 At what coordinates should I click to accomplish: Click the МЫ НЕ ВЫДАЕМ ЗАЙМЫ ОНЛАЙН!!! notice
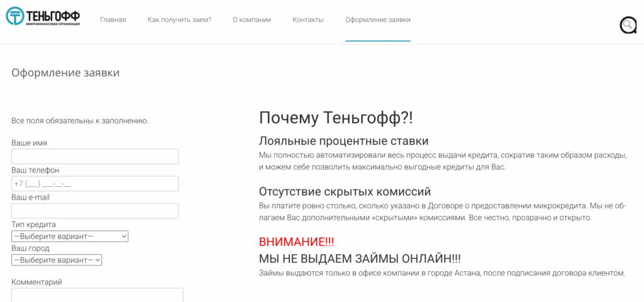coord(360,258)
